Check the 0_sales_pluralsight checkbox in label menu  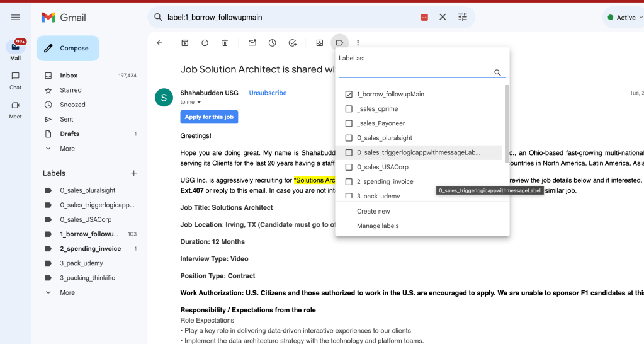[349, 138]
